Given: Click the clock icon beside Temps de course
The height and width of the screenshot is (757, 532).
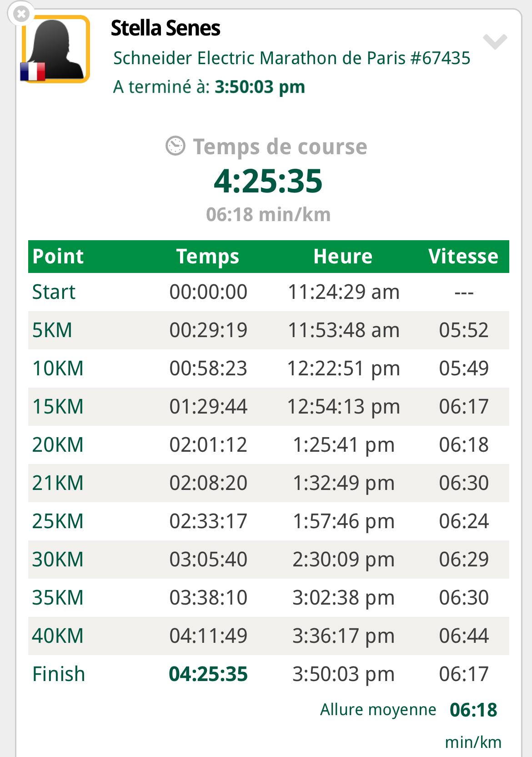Looking at the screenshot, I should tap(176, 146).
